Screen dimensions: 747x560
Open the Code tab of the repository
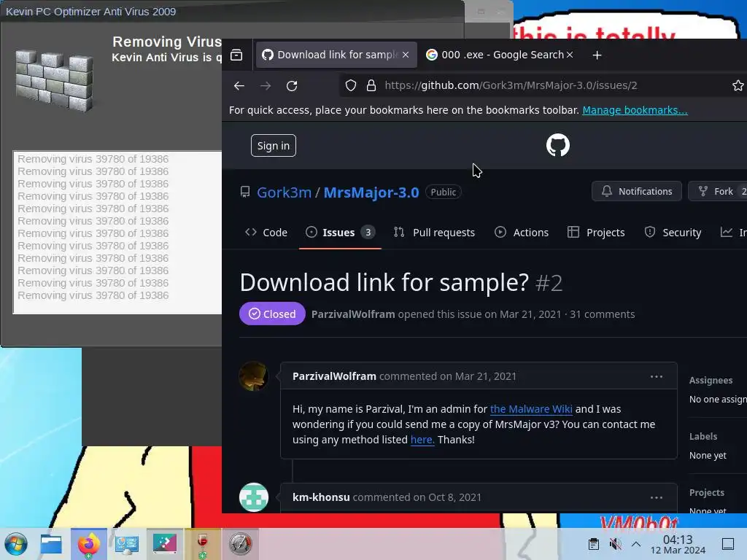pyautogui.click(x=266, y=233)
